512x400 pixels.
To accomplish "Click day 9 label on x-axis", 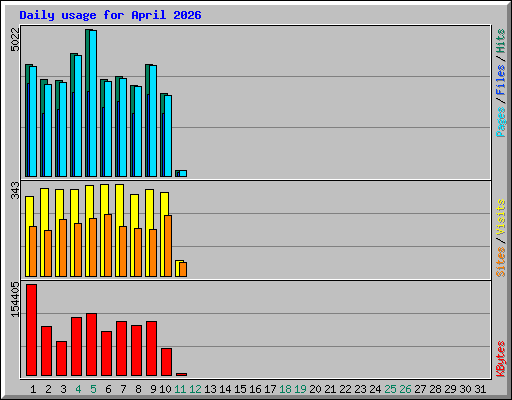I will 153,389.
